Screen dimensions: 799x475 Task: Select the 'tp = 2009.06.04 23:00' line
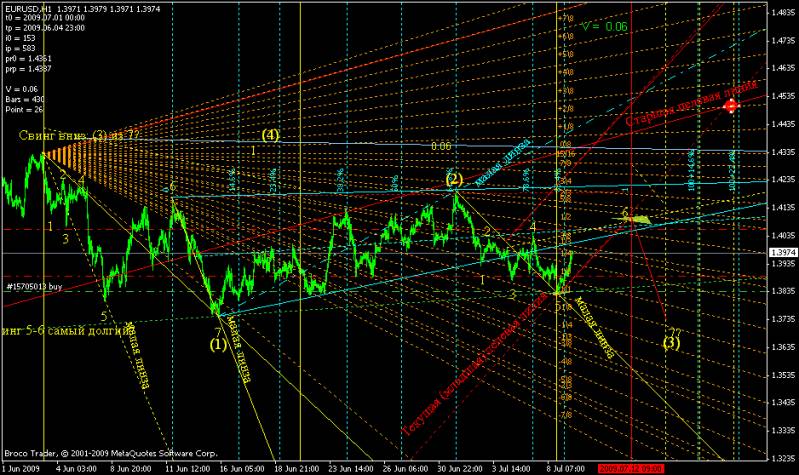pos(45,28)
